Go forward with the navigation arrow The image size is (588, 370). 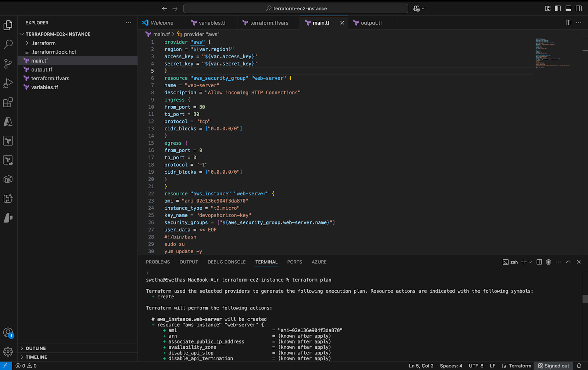pos(175,8)
